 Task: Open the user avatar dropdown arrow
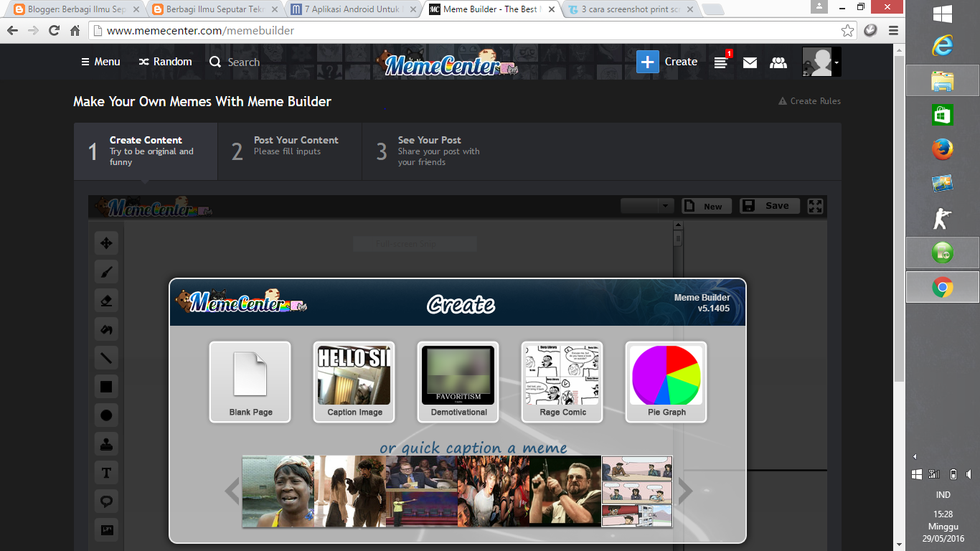point(837,62)
